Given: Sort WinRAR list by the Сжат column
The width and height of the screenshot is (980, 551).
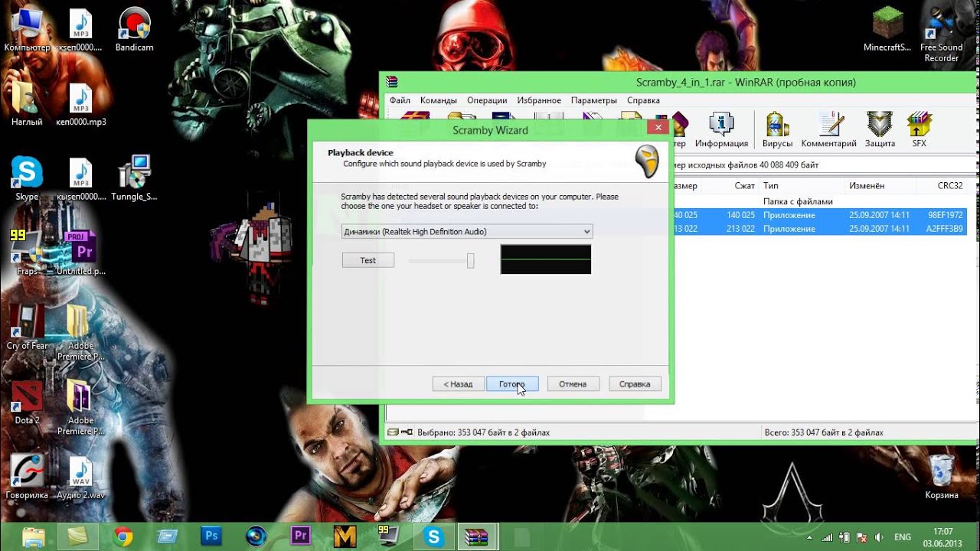Looking at the screenshot, I should tap(730, 185).
